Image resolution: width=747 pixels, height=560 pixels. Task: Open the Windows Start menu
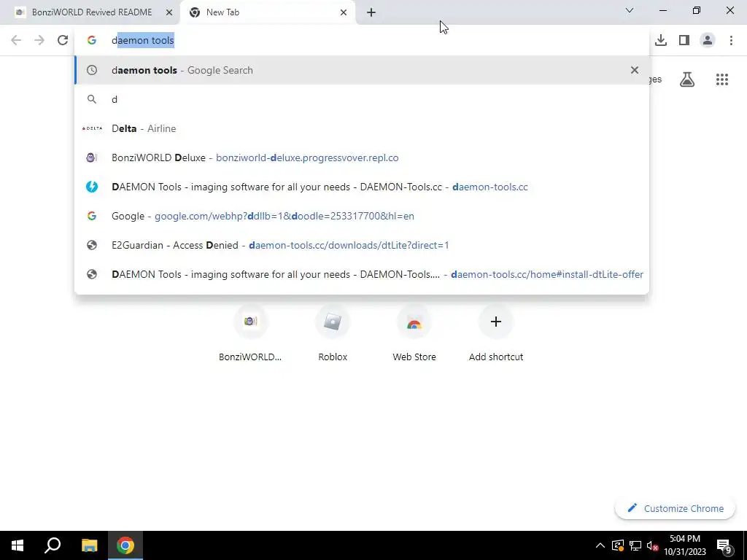(x=18, y=545)
